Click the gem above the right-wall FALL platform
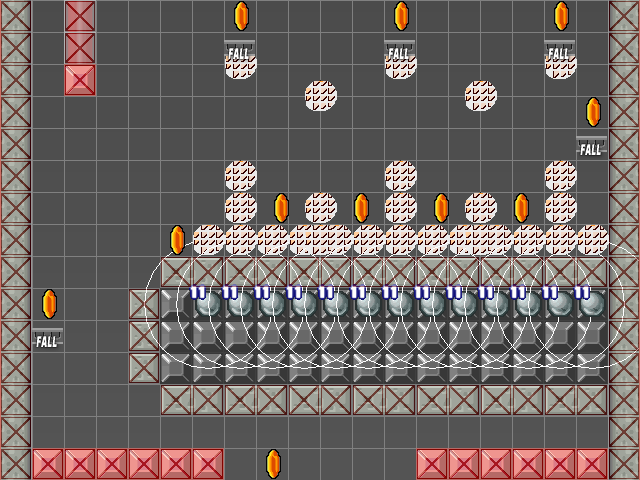The image size is (640, 480). (593, 112)
